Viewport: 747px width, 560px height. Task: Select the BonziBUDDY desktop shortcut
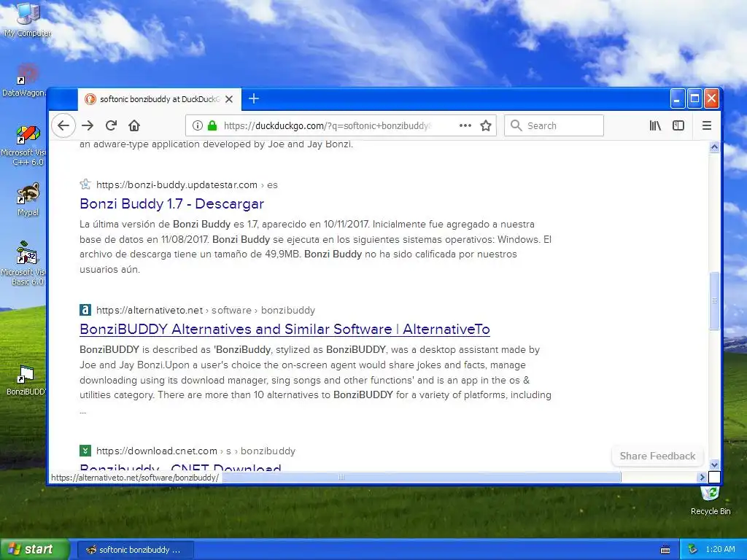(x=26, y=381)
